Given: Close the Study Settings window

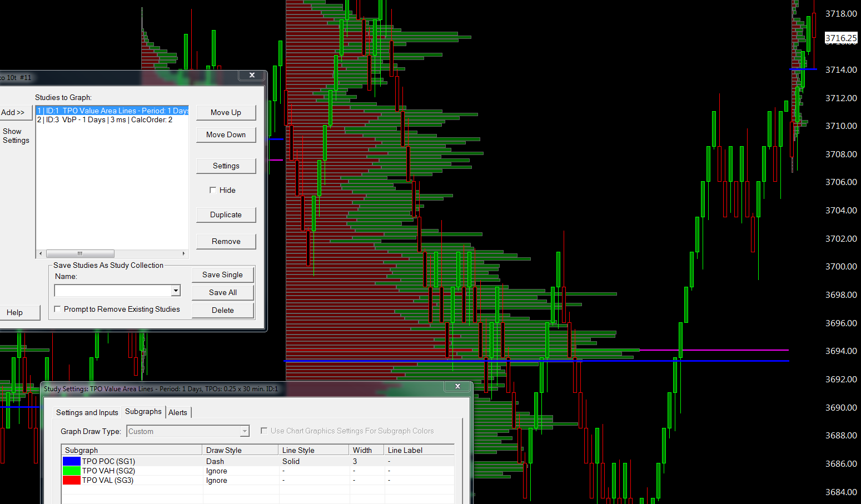Looking at the screenshot, I should tap(457, 386).
